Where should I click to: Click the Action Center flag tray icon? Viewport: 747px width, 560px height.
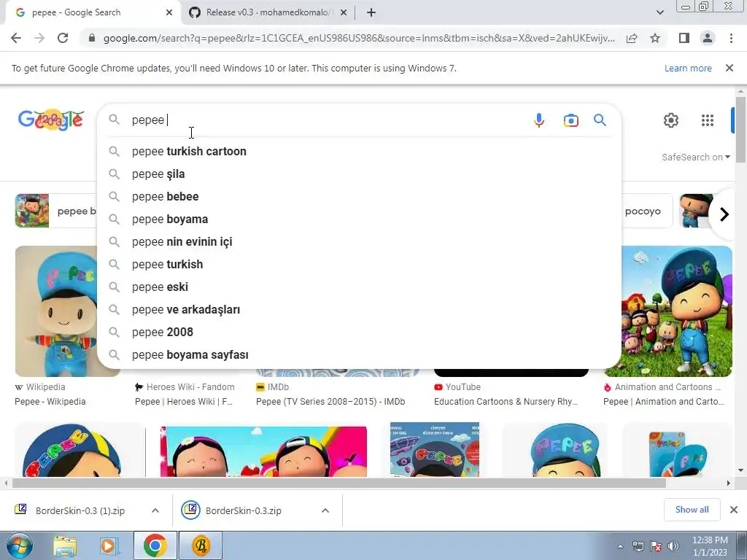tap(656, 546)
